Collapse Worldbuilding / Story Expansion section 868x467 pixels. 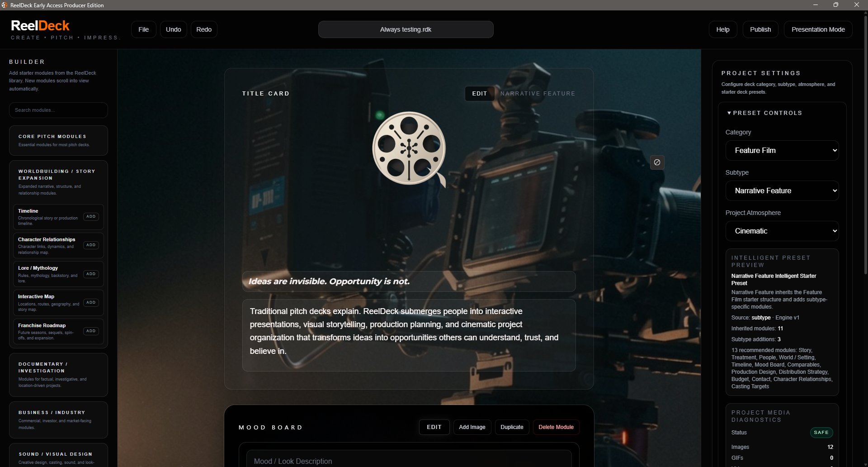(58, 181)
